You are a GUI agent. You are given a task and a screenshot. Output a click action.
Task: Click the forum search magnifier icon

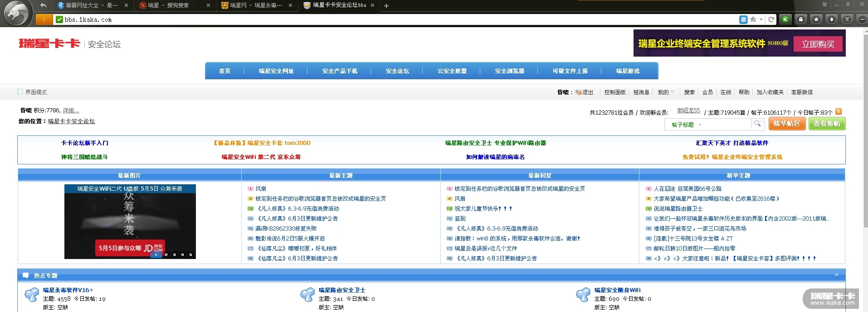(x=757, y=124)
